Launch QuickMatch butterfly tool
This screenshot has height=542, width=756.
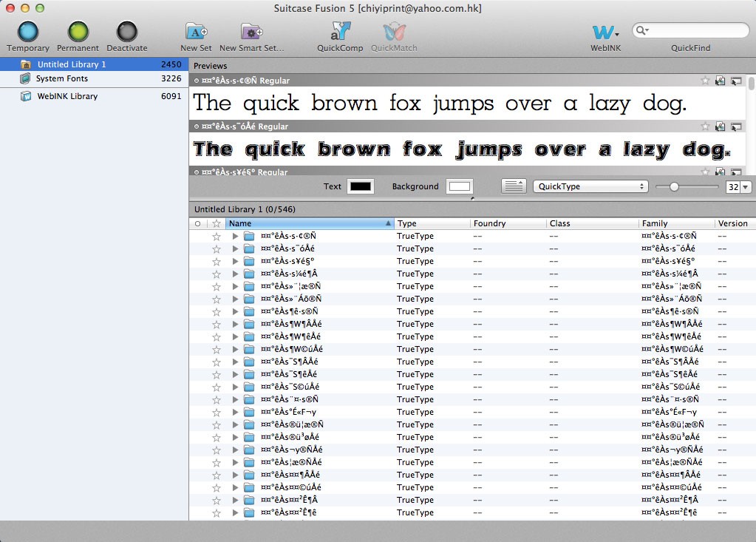click(394, 37)
